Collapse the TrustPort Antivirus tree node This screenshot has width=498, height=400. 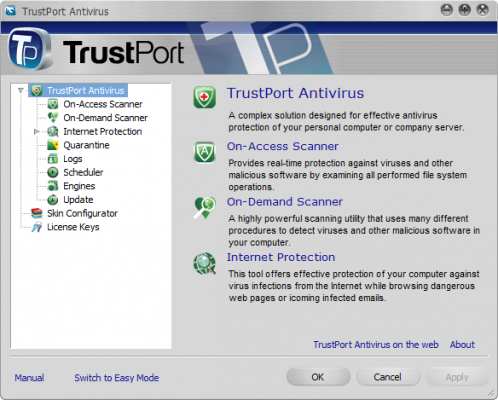pyautogui.click(x=21, y=90)
